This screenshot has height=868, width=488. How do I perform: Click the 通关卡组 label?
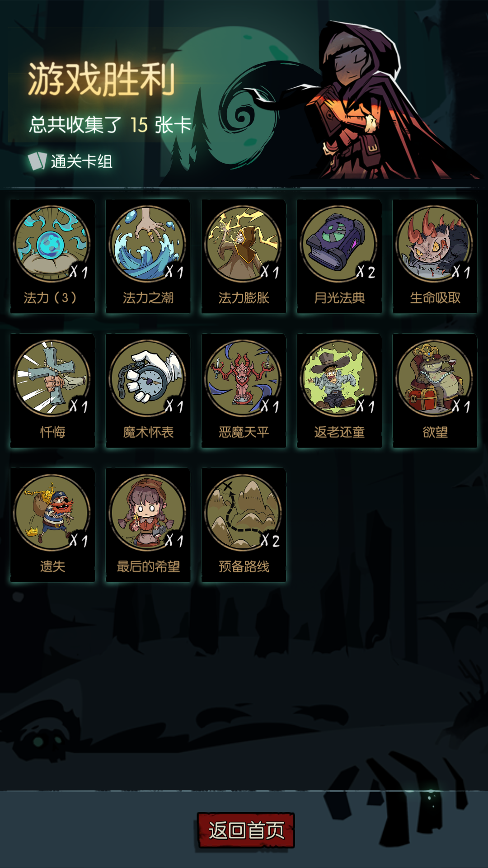81,161
